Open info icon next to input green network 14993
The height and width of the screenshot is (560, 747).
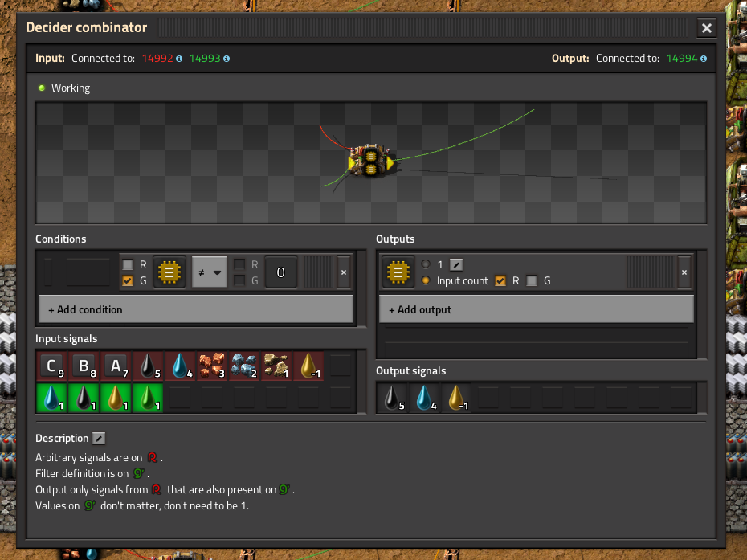point(227,59)
